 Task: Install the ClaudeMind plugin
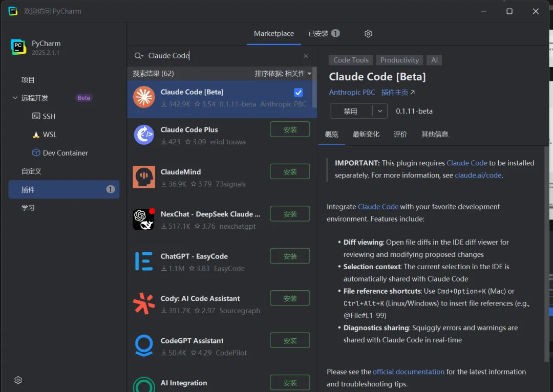(x=290, y=171)
